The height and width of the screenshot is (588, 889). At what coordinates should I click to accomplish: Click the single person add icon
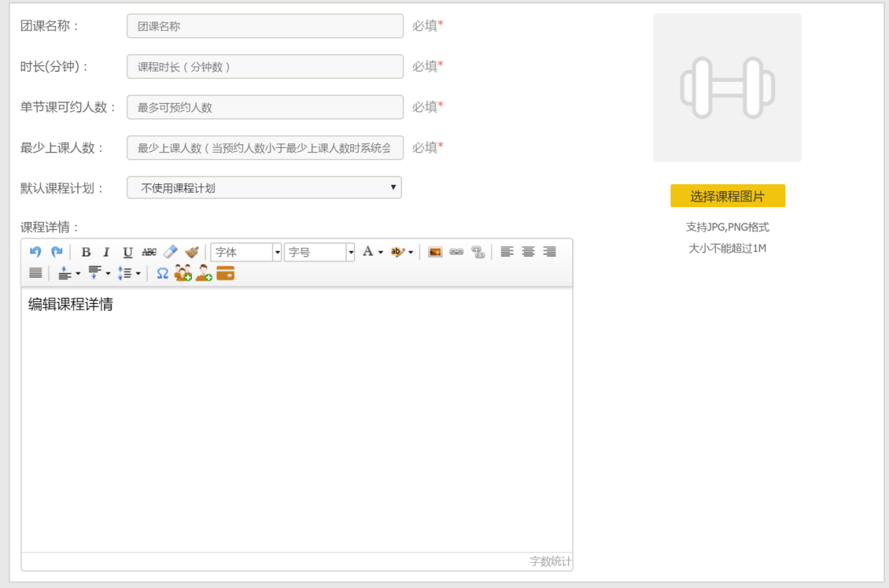point(204,273)
